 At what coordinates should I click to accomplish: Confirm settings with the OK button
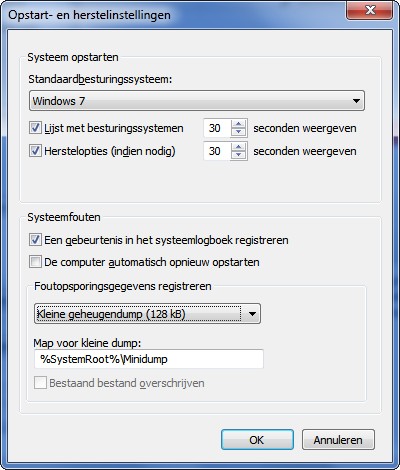[257, 440]
